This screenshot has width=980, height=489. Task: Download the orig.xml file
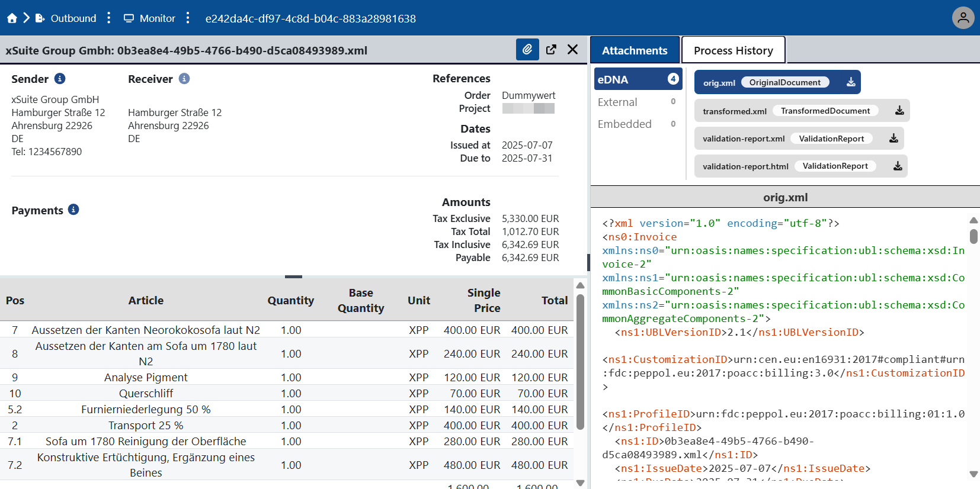coord(851,82)
